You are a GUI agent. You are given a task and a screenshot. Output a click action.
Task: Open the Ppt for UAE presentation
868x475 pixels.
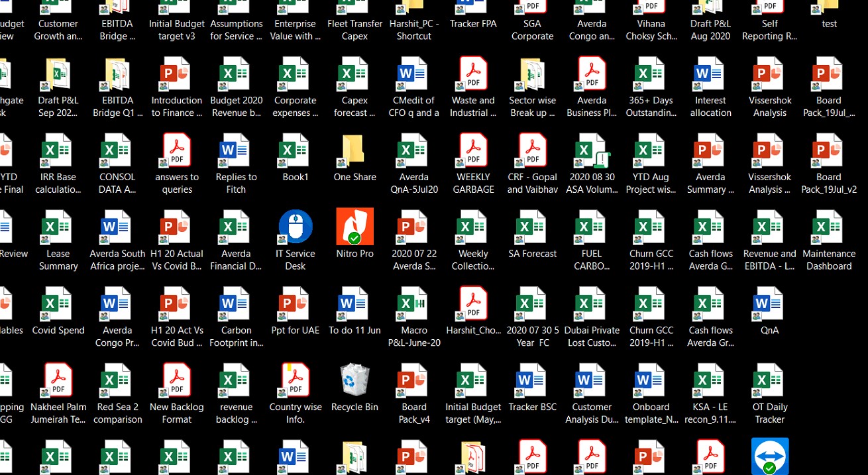click(296, 303)
